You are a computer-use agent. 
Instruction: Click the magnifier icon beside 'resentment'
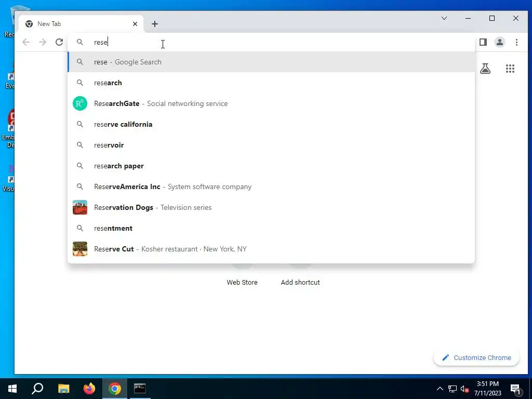click(x=79, y=228)
